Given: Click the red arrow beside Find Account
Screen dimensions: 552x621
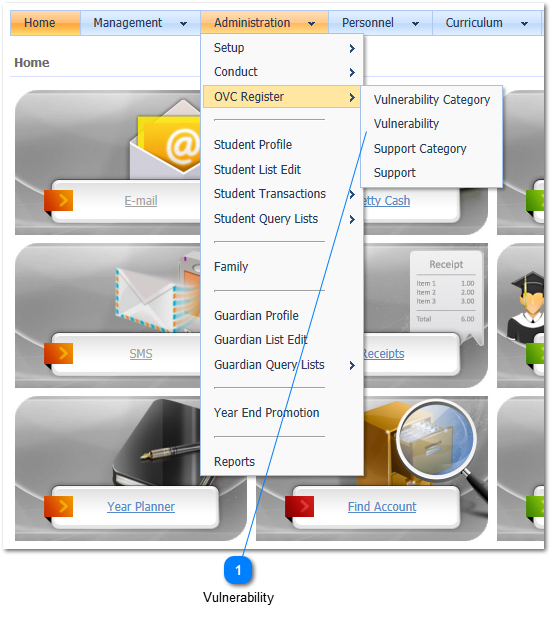Looking at the screenshot, I should click(299, 506).
